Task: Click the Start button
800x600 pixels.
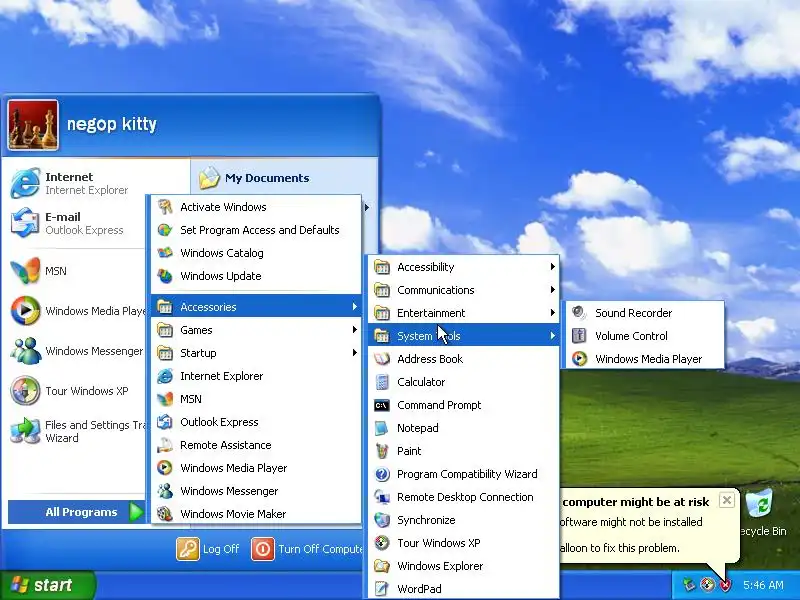Action: point(47,585)
